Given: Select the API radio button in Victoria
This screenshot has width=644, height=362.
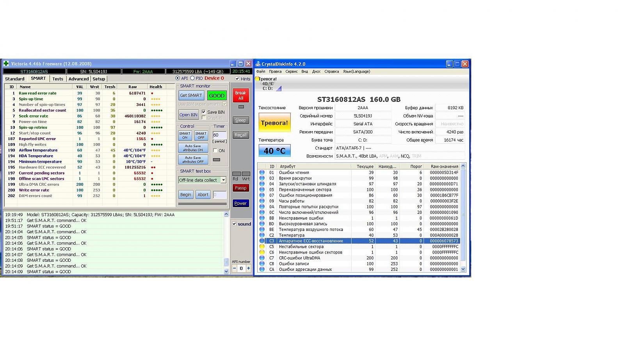Looking at the screenshot, I should [x=178, y=78].
